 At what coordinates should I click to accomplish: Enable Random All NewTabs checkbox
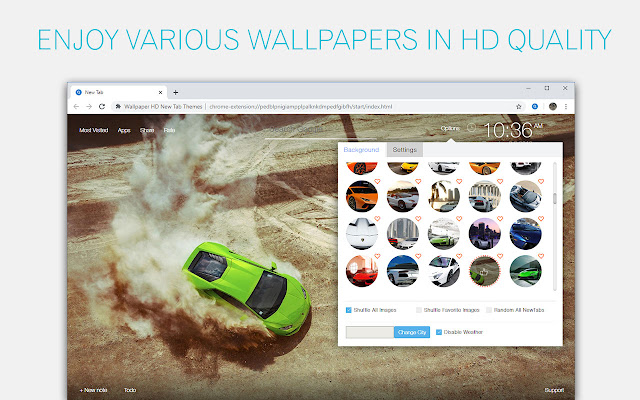tap(489, 310)
